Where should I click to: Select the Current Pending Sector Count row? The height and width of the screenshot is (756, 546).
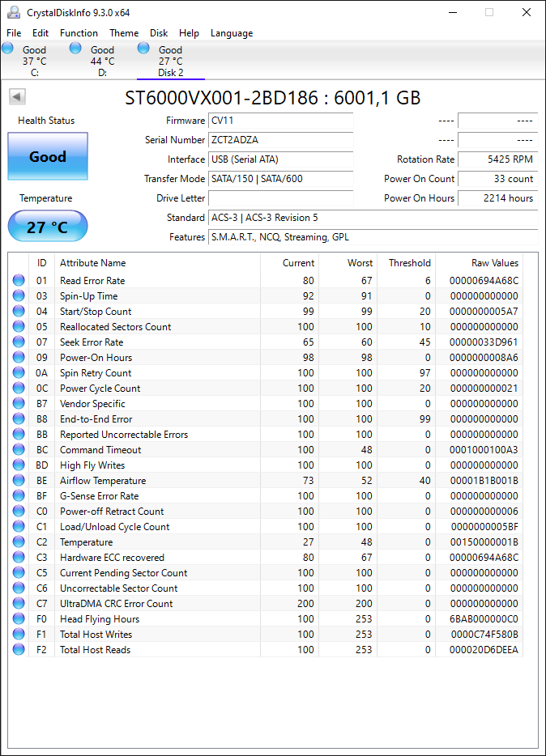pos(265,573)
